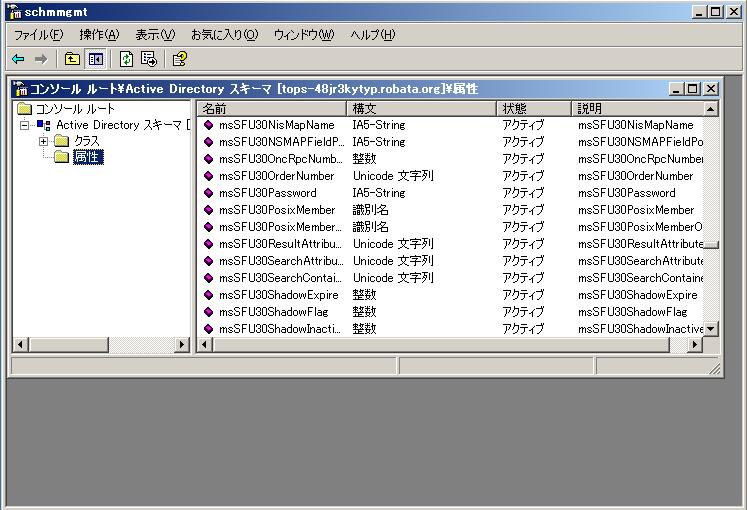Click the list vertical scrollbar up arrow
The image size is (747, 510).
pos(711,109)
